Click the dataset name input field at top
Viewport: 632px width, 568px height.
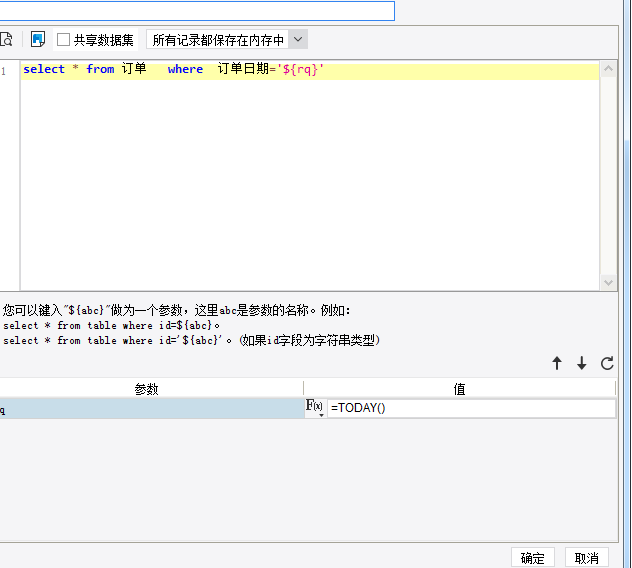[197, 10]
